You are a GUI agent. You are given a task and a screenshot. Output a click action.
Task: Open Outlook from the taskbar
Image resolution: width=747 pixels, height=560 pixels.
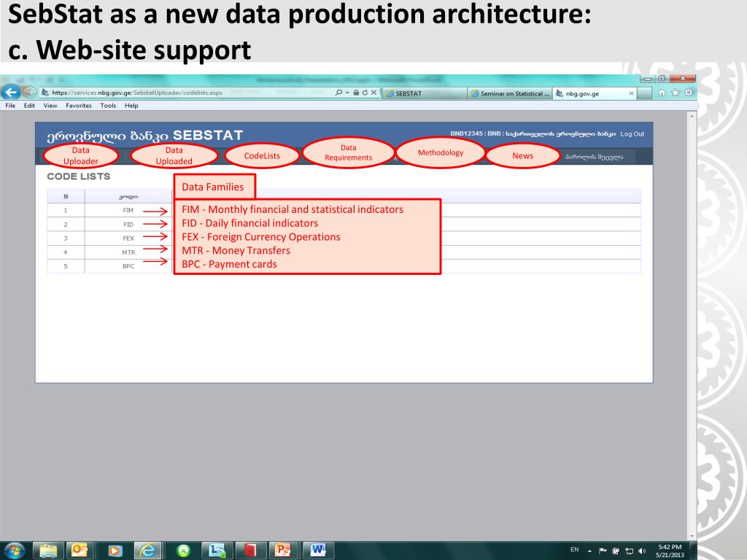click(80, 551)
